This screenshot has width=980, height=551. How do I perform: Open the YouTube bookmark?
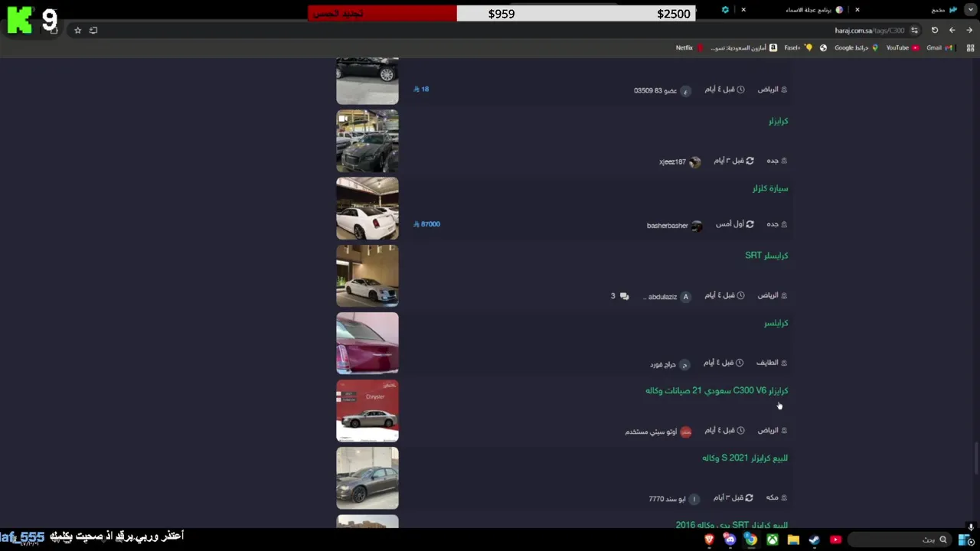coord(902,47)
